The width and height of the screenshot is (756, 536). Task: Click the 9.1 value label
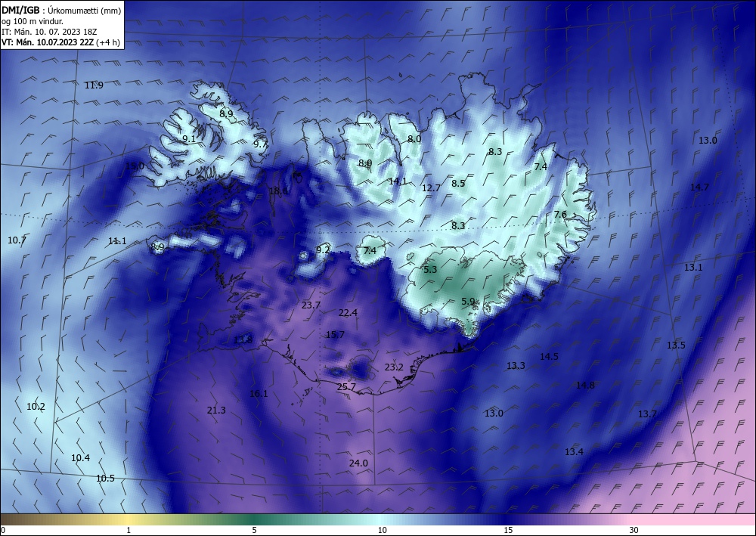189,139
